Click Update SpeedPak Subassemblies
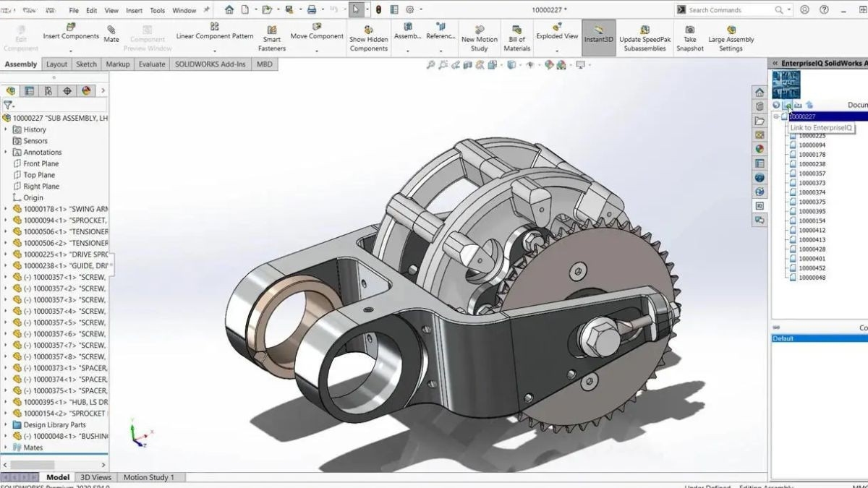The image size is (868, 488). coord(646,38)
